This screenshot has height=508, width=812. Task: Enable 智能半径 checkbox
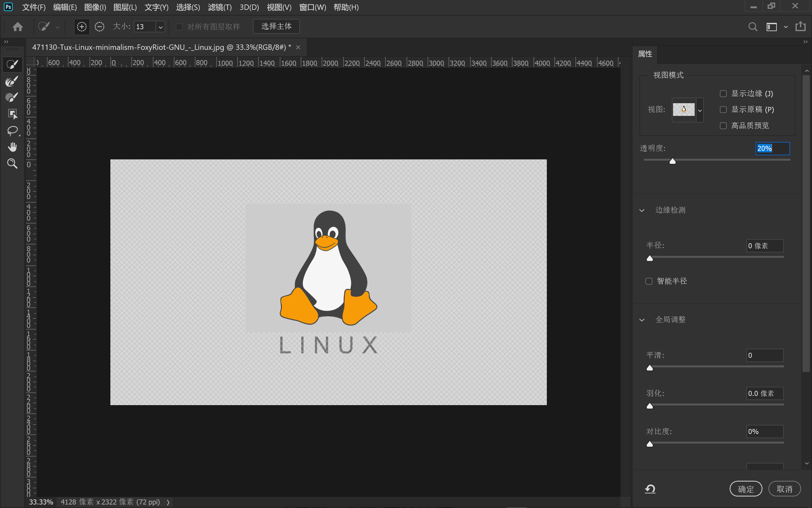649,281
